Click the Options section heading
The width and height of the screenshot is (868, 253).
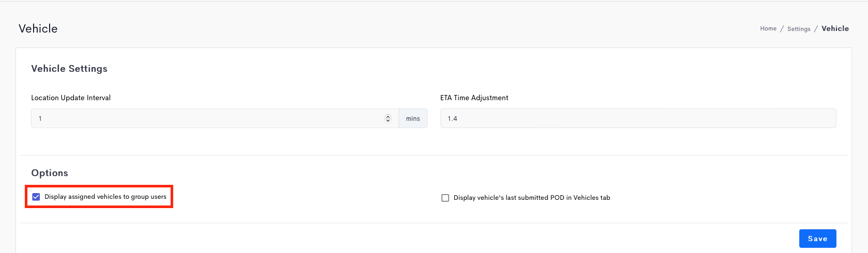pos(50,173)
